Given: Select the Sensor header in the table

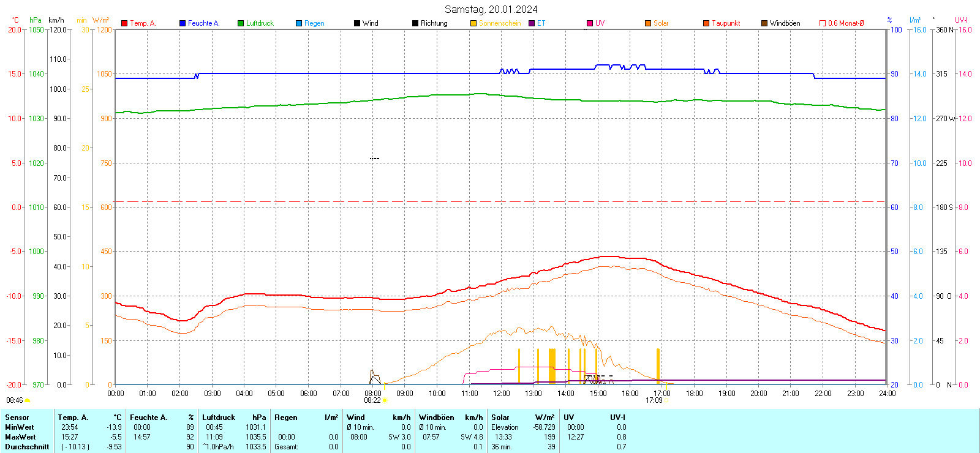Looking at the screenshot, I should [x=17, y=417].
